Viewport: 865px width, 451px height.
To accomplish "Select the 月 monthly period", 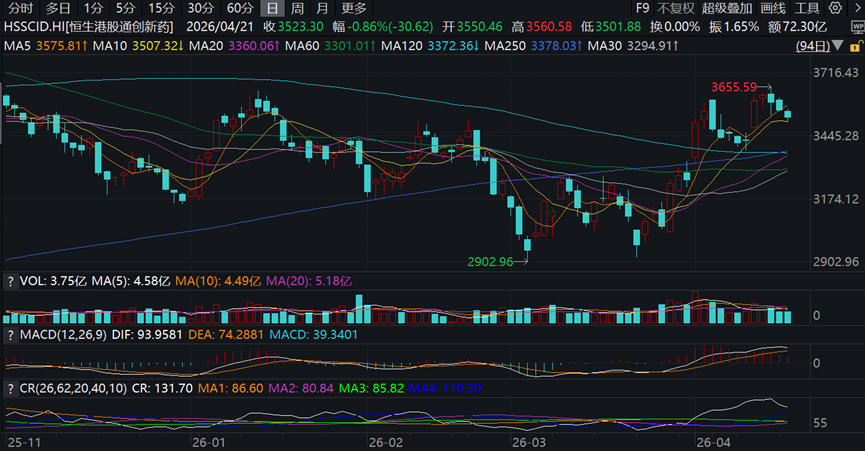I will pyautogui.click(x=322, y=8).
